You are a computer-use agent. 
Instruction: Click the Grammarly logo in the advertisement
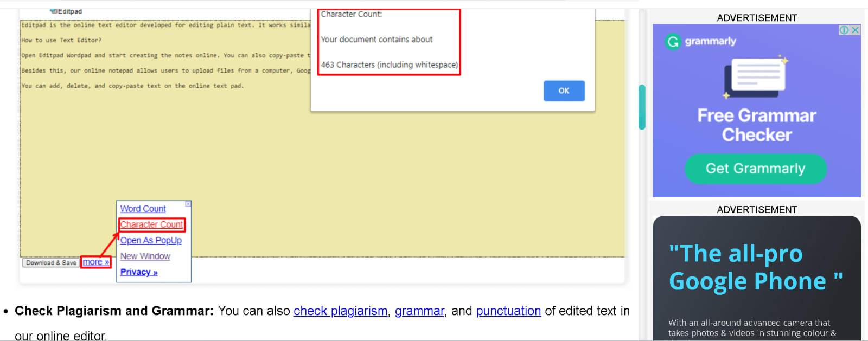coord(701,42)
